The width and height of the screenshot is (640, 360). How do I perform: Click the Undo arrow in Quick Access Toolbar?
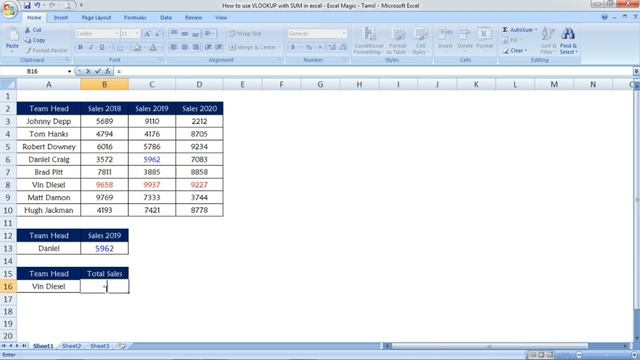(x=37, y=5)
